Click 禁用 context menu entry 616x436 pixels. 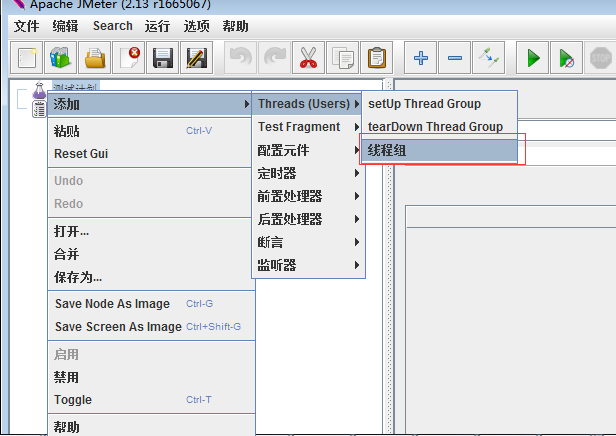click(x=152, y=377)
